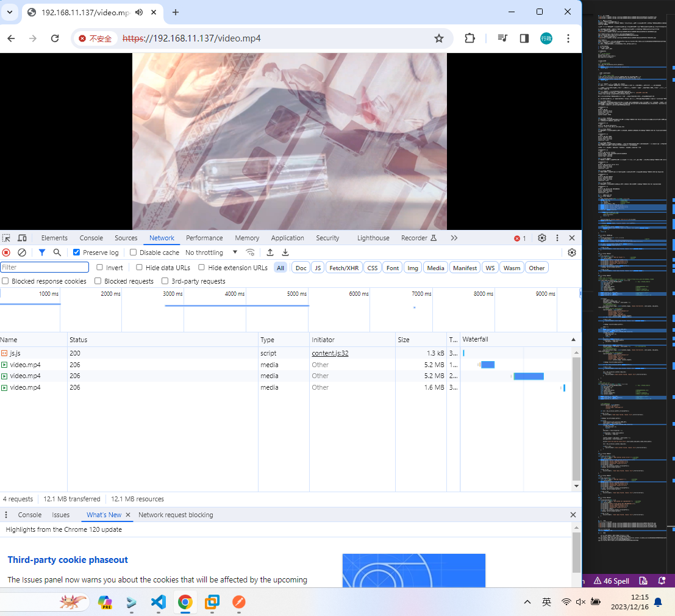The width and height of the screenshot is (675, 616).
Task: Select the js.js request row
Action: 286,353
